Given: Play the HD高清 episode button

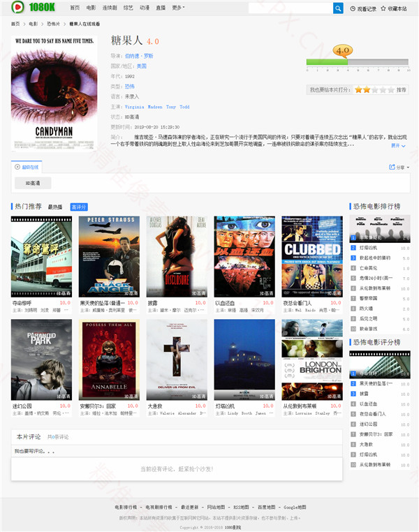Looking at the screenshot, I should pos(33,183).
